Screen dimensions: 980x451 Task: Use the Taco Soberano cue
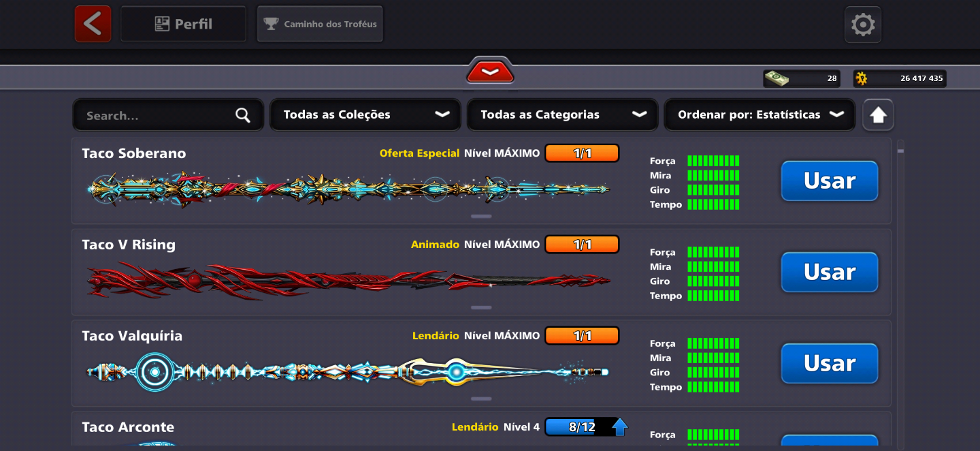point(830,181)
